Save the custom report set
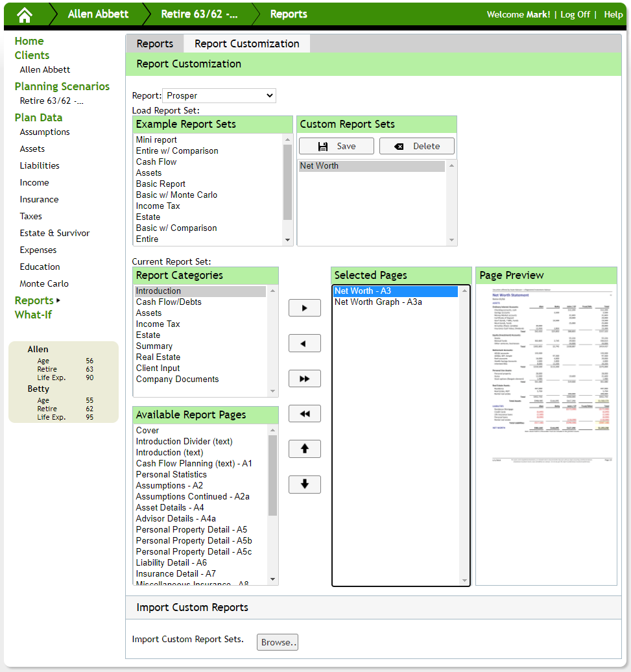 (336, 146)
